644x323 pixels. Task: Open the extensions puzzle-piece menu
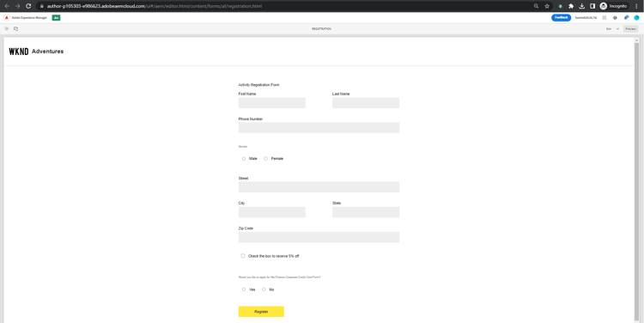click(x=571, y=6)
